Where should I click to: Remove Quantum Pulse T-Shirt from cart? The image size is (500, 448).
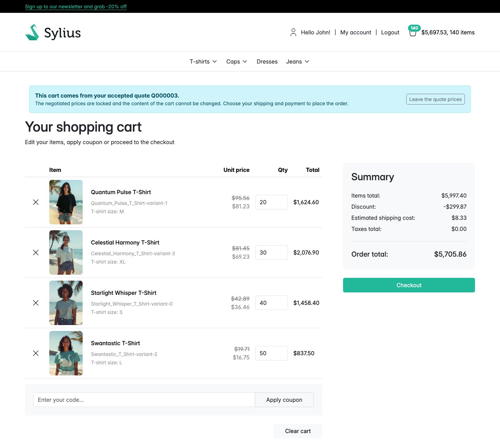tap(36, 202)
